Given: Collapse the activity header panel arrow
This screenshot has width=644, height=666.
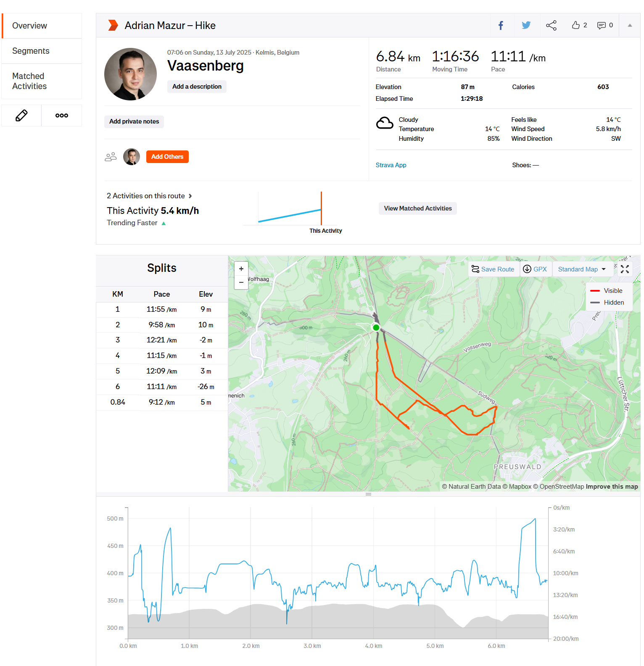Looking at the screenshot, I should pos(630,26).
